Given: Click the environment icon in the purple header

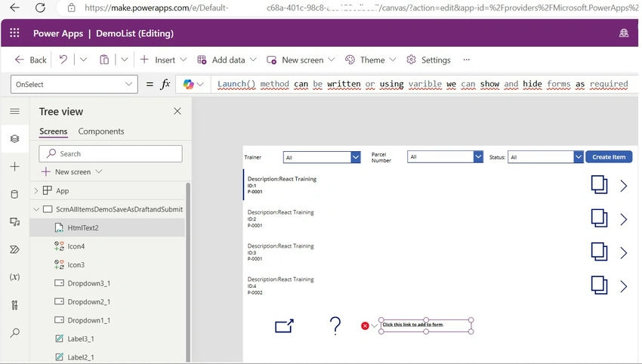Looking at the screenshot, I should (x=624, y=33).
